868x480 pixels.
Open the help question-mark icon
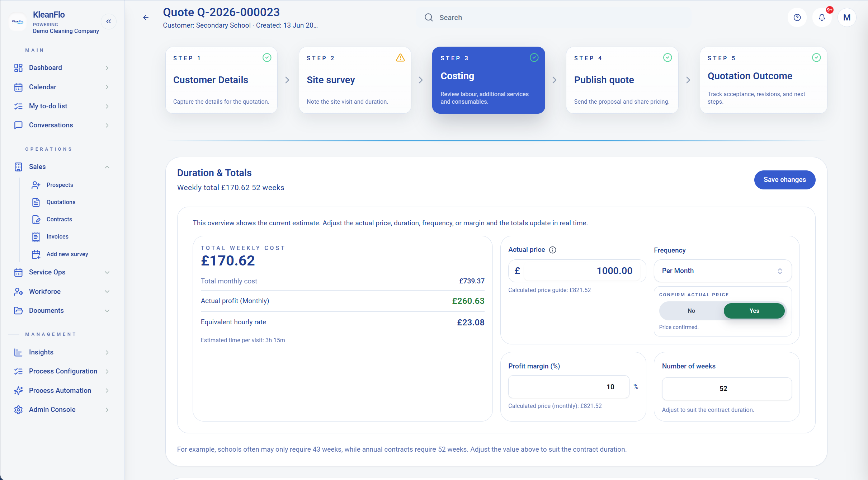pos(797,18)
